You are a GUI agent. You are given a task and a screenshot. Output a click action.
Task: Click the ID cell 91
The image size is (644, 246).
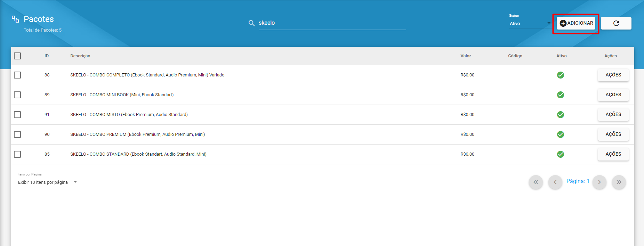click(47, 115)
